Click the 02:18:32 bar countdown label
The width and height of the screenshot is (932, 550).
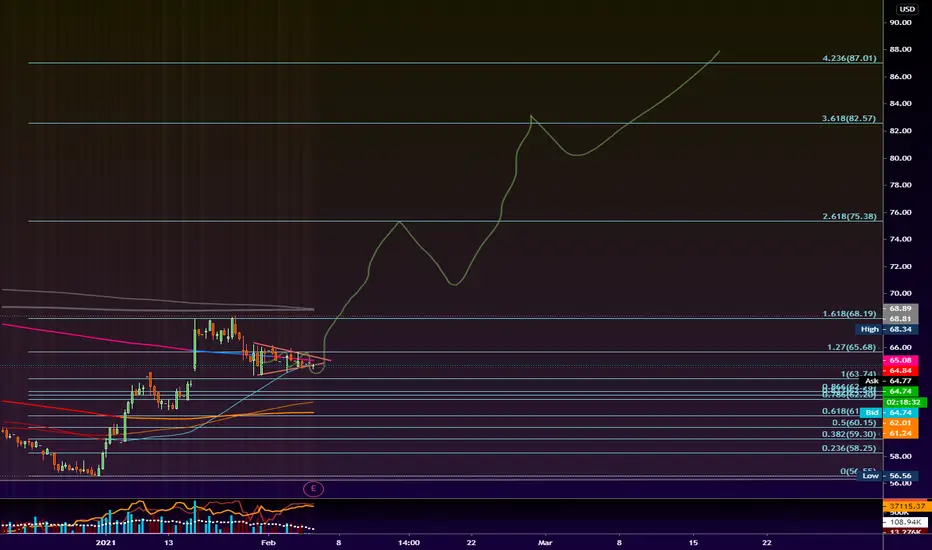(x=903, y=402)
